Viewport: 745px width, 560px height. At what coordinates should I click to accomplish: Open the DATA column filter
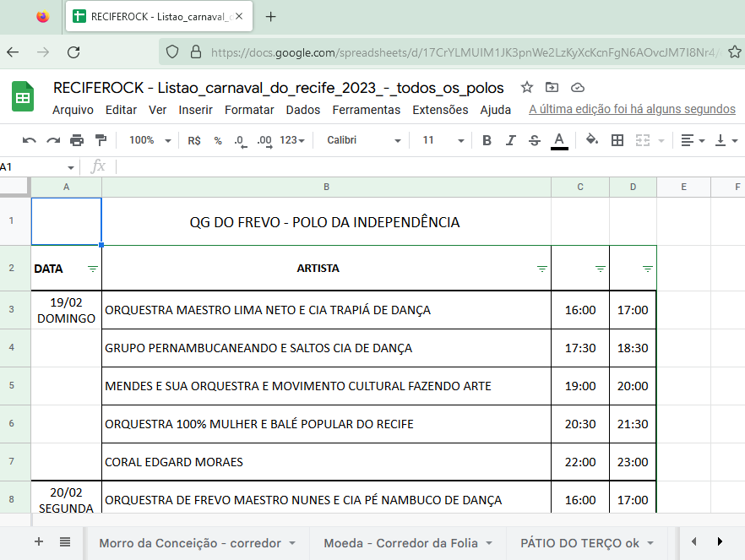click(93, 269)
